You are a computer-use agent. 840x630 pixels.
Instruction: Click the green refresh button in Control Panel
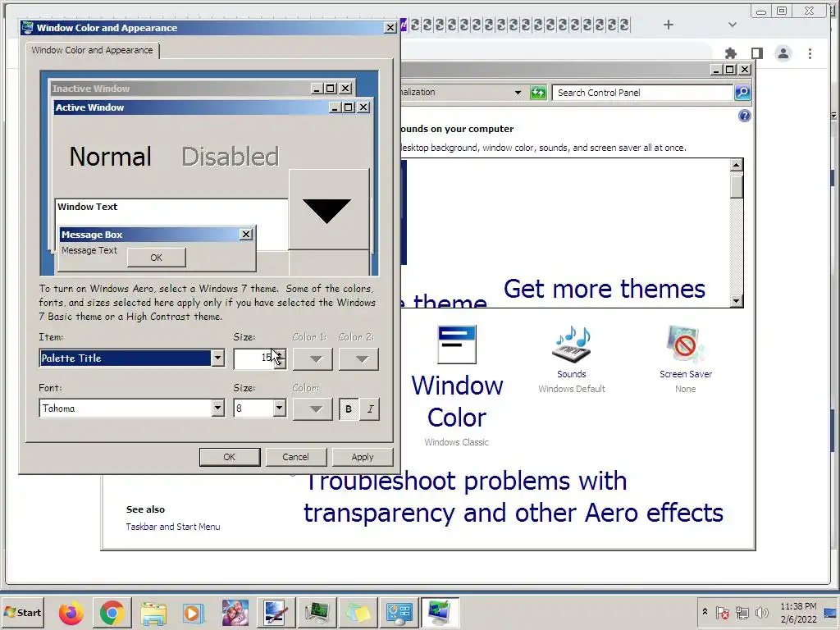(538, 93)
